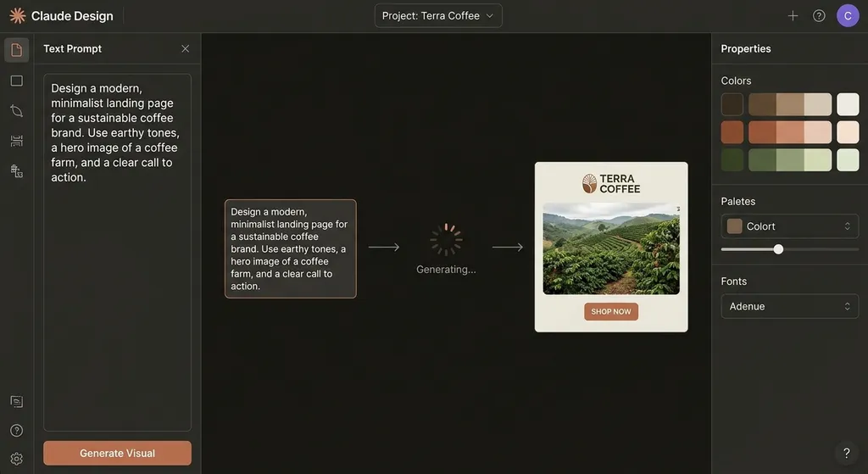Click the plus icon in top bar
The image size is (868, 474).
point(793,15)
